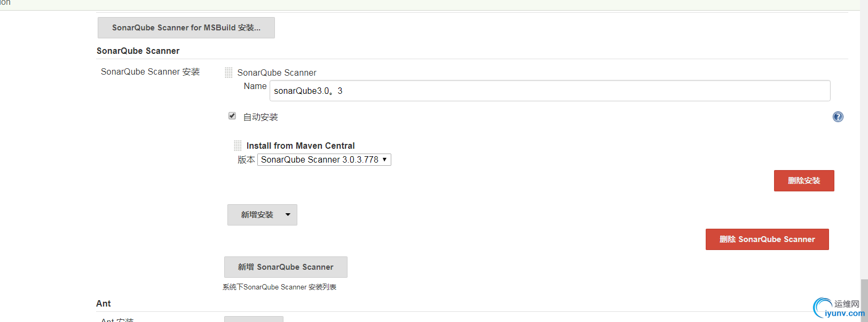The height and width of the screenshot is (322, 868).
Task: Uncheck the 自动安装 checkbox
Action: coord(232,116)
